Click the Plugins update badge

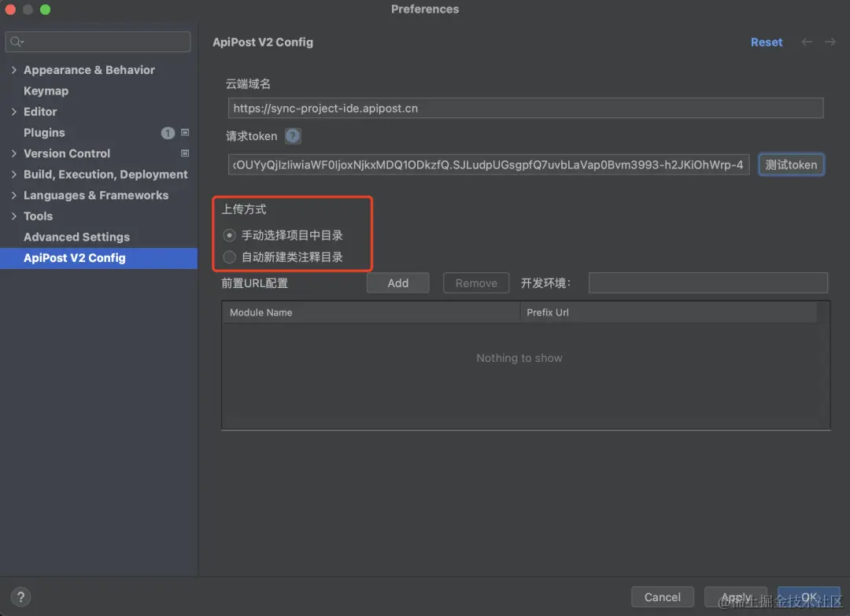(x=168, y=133)
